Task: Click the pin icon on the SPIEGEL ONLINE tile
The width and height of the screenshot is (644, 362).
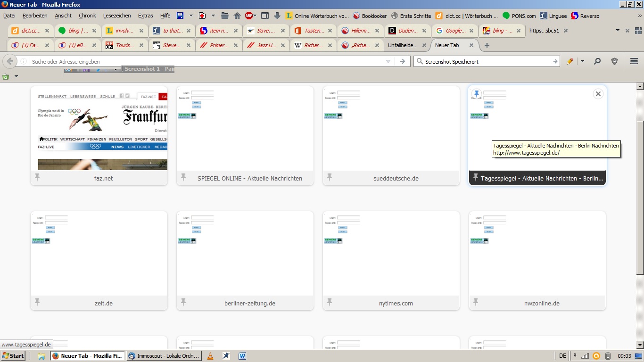Action: (183, 177)
